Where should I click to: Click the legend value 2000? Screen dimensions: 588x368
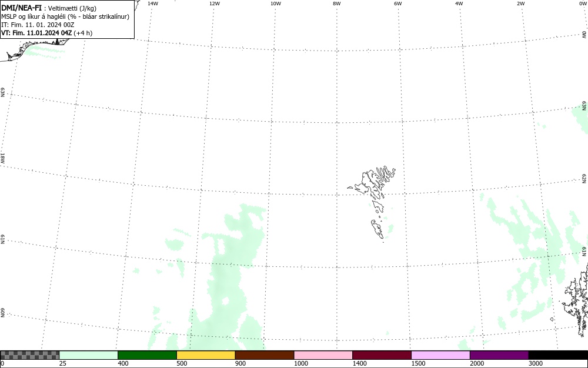(x=477, y=363)
